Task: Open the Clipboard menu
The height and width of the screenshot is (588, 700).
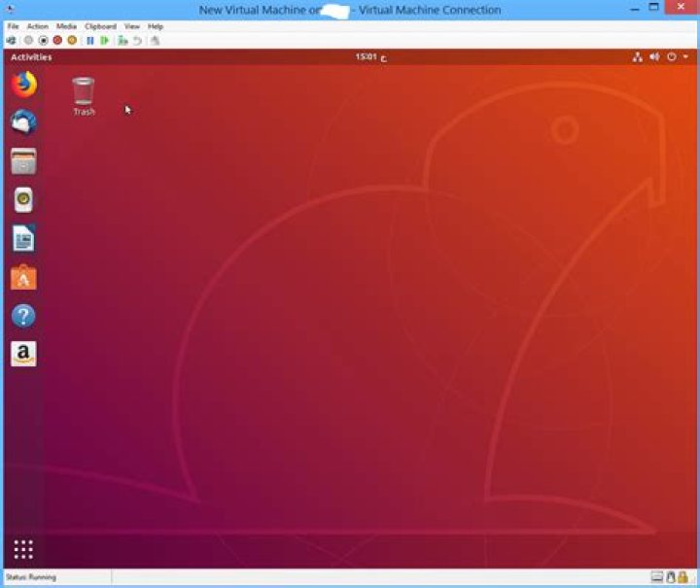Action: tap(100, 26)
